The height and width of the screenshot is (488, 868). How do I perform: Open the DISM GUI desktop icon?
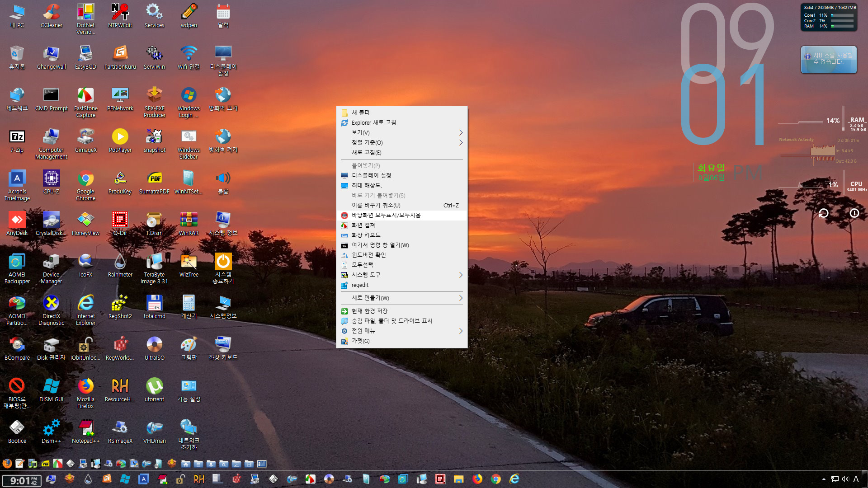(52, 390)
